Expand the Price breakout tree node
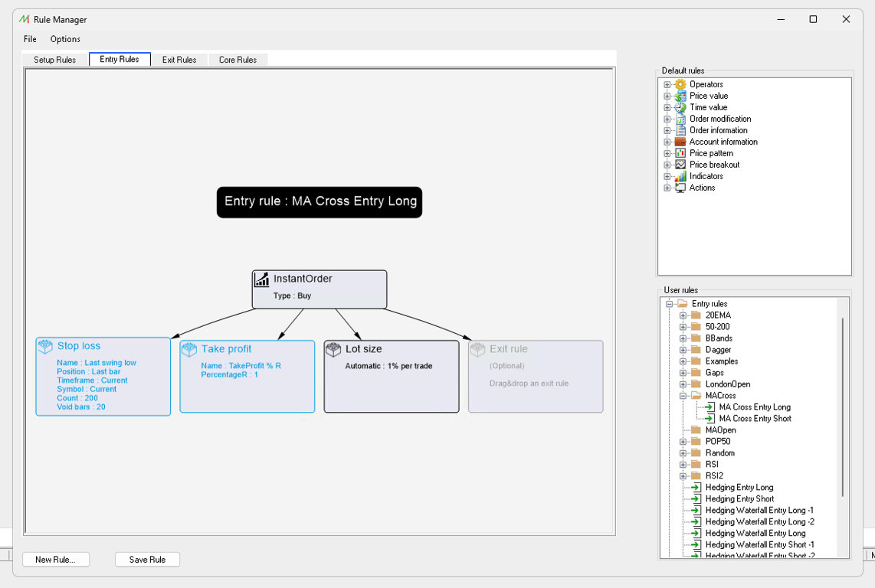 pyautogui.click(x=667, y=165)
